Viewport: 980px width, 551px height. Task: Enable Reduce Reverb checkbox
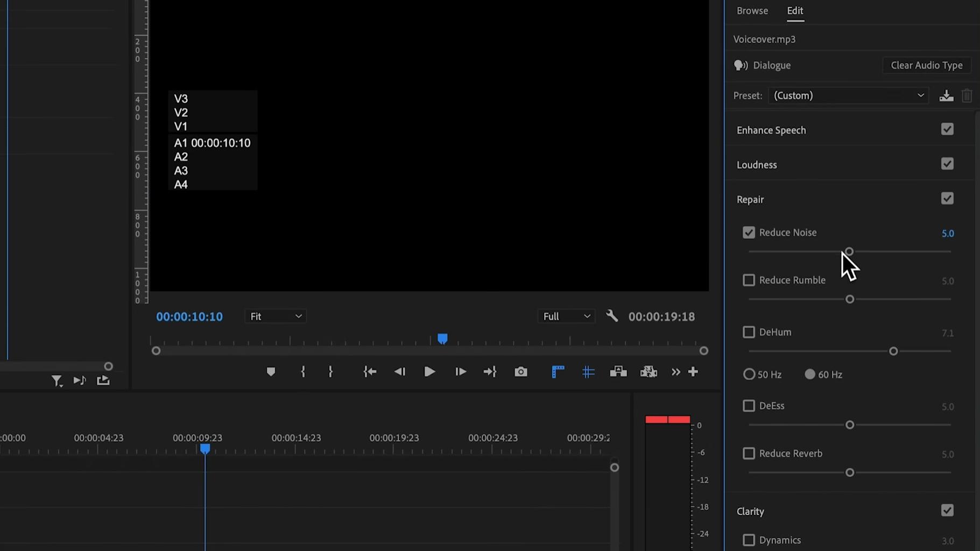pos(749,453)
